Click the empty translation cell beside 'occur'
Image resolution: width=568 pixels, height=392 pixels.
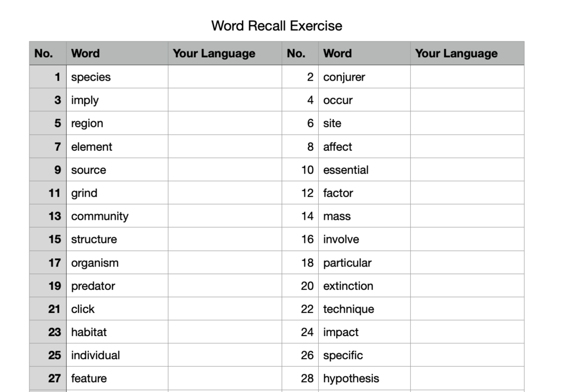(467, 100)
